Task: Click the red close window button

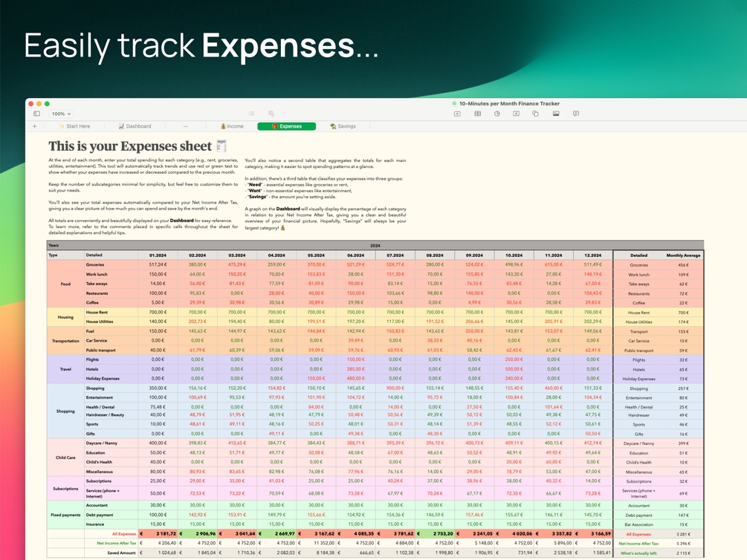Action: (x=31, y=103)
